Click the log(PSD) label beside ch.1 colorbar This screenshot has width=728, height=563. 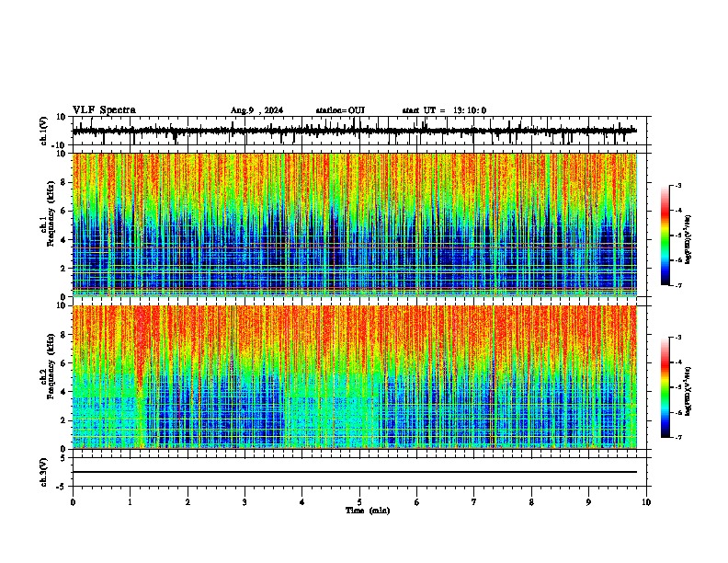pos(688,239)
